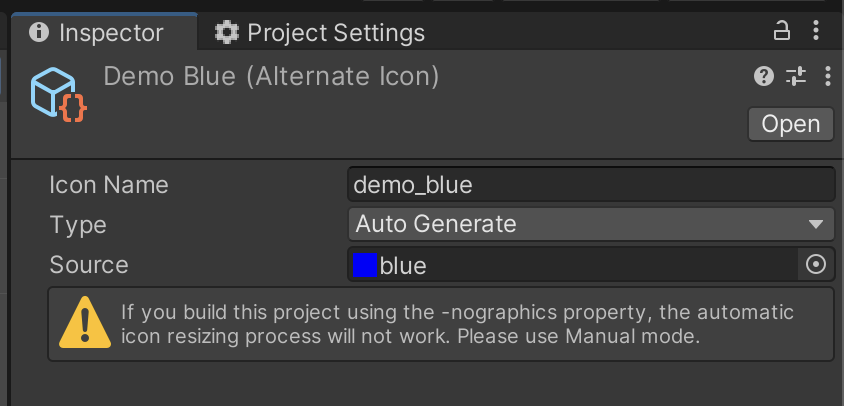Click the Source property label
844x406 pixels.
click(89, 265)
